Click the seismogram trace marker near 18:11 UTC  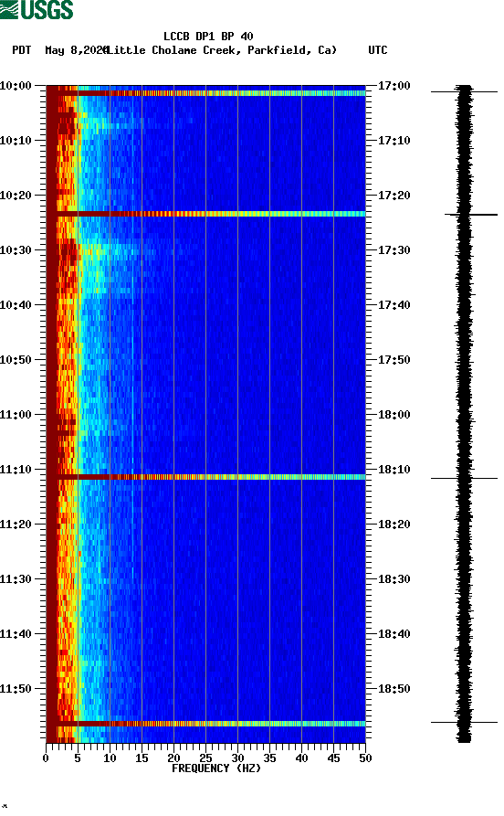coord(464,478)
